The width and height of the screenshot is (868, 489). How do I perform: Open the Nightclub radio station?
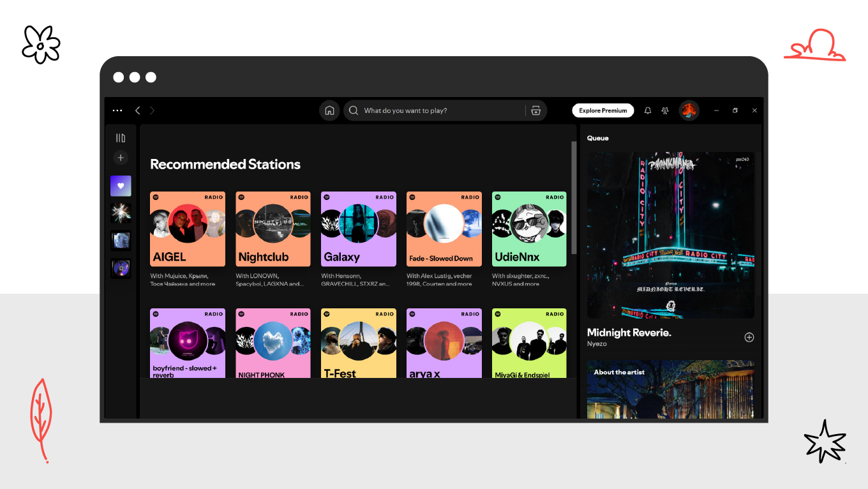click(x=273, y=229)
